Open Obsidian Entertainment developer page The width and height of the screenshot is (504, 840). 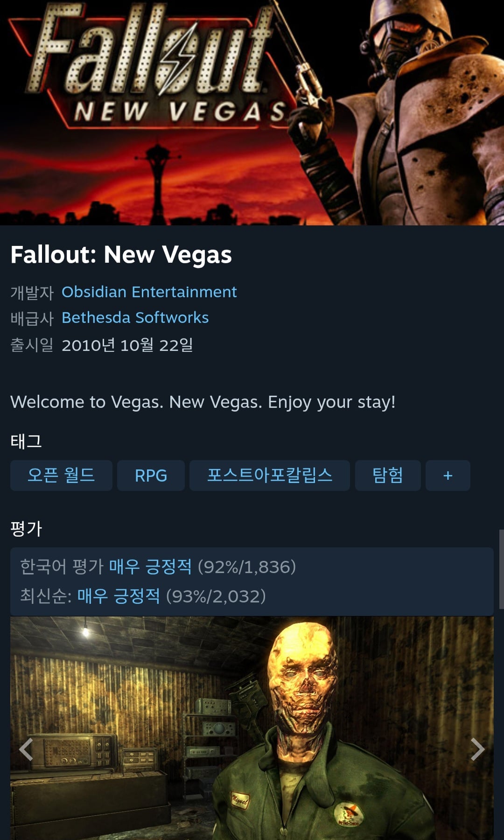[149, 292]
